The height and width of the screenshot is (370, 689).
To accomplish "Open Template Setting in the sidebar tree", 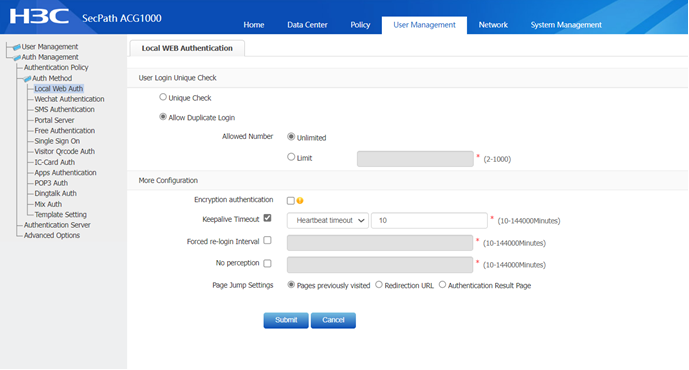I will 61,215.
